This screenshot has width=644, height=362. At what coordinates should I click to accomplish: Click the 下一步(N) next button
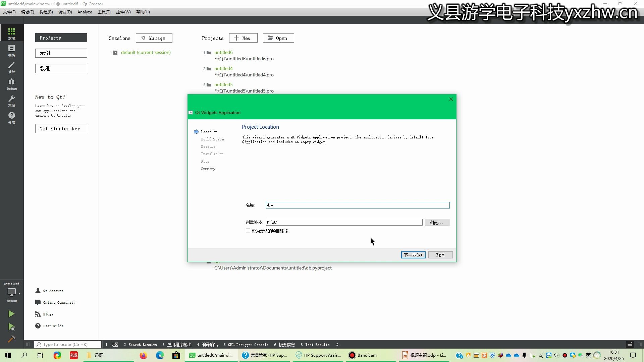point(413,255)
